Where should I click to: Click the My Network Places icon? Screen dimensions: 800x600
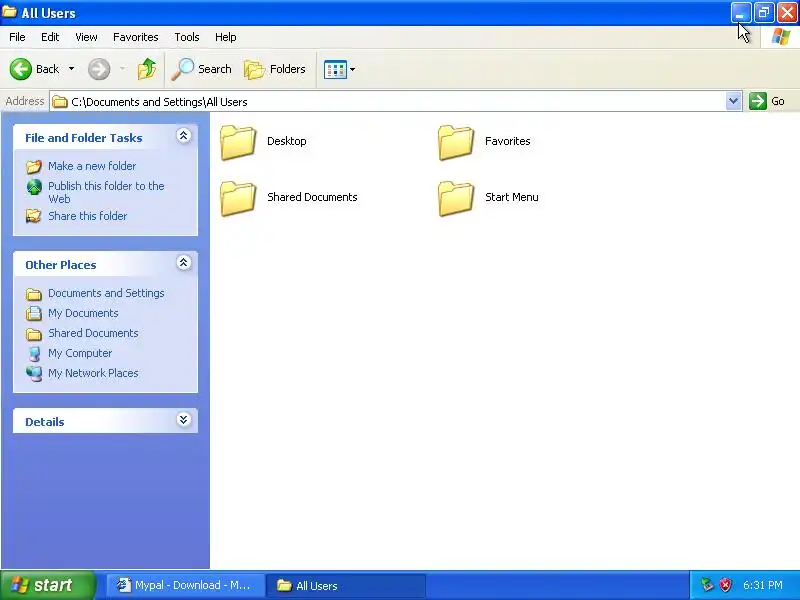(34, 373)
